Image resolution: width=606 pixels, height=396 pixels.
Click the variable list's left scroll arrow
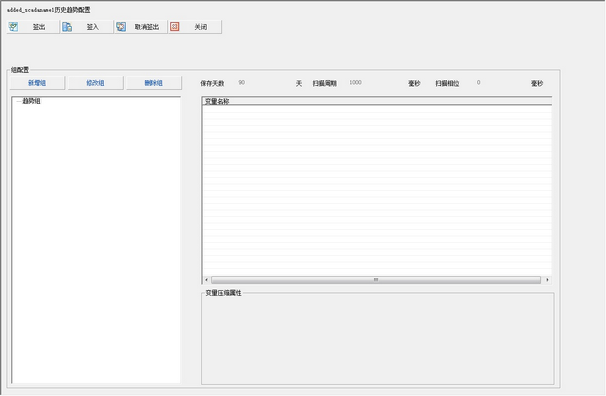(206, 280)
